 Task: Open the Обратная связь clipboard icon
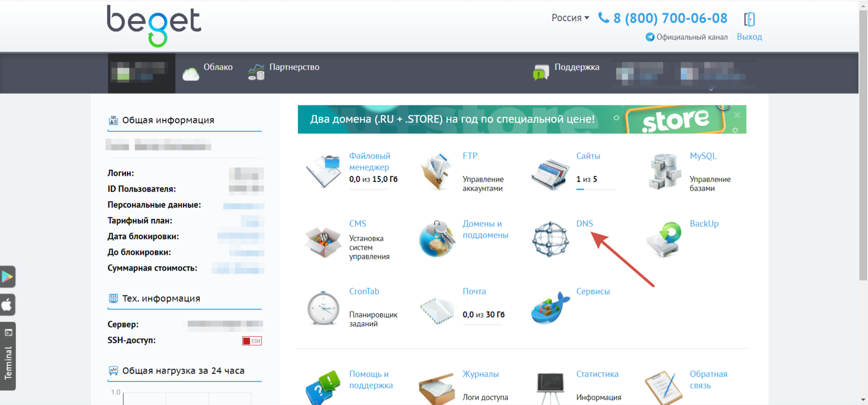[664, 387]
